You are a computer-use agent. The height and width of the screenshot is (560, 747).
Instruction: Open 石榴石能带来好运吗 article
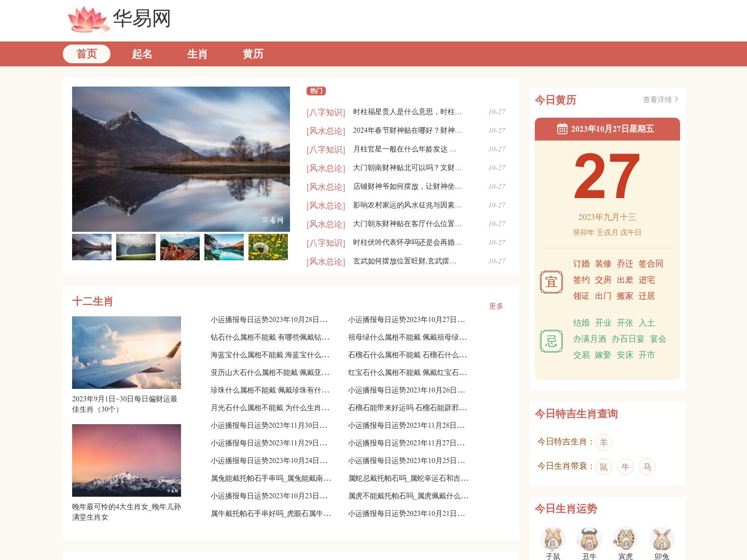point(407,408)
